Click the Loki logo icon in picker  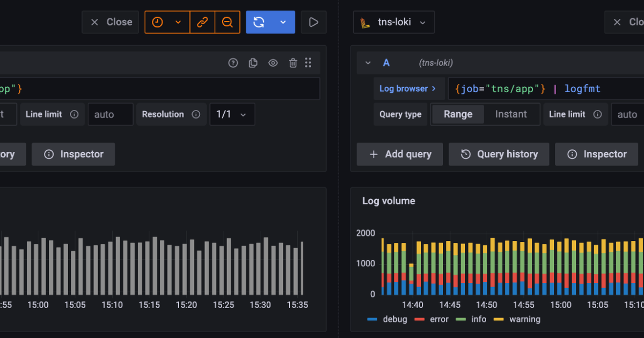(365, 23)
